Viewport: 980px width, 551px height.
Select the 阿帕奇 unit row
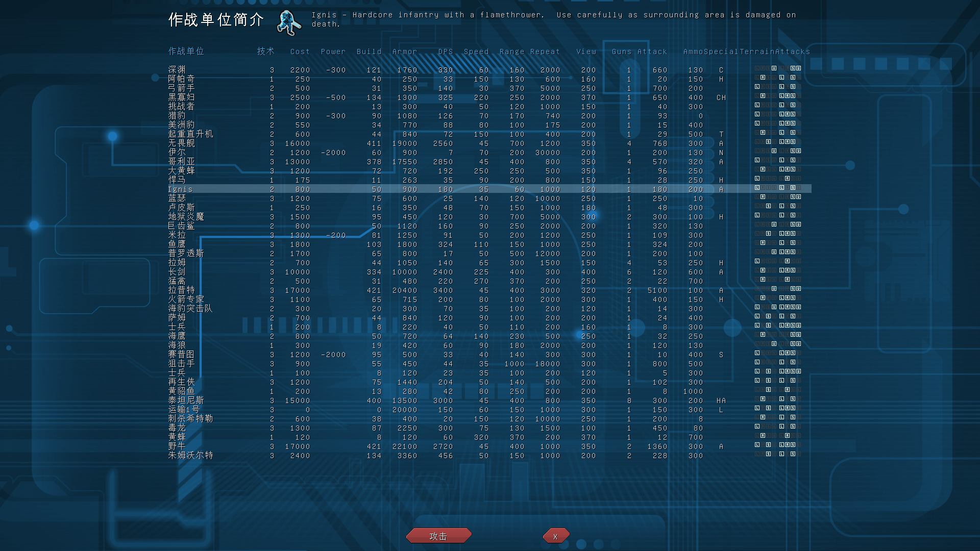[489, 79]
